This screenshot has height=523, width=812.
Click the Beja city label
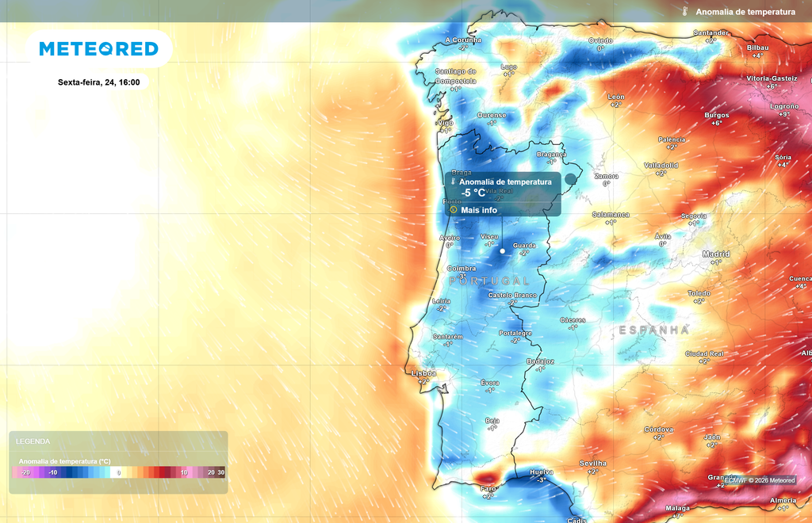click(492, 421)
